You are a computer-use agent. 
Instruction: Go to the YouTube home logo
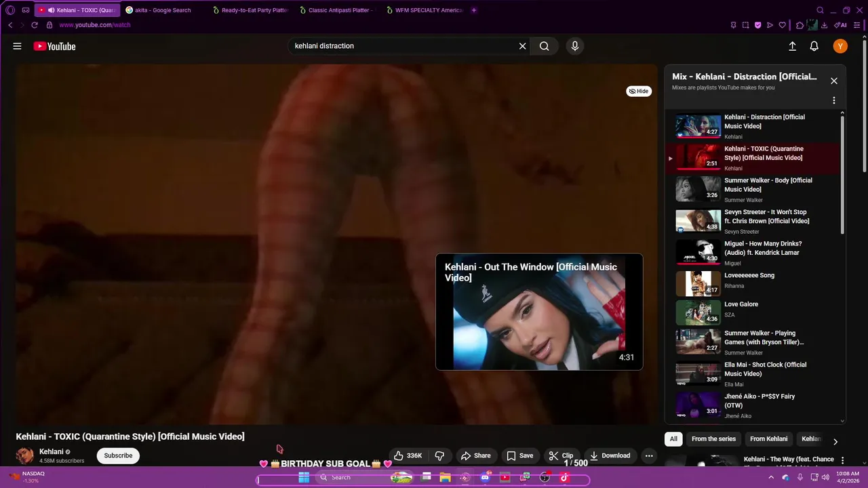(x=54, y=46)
